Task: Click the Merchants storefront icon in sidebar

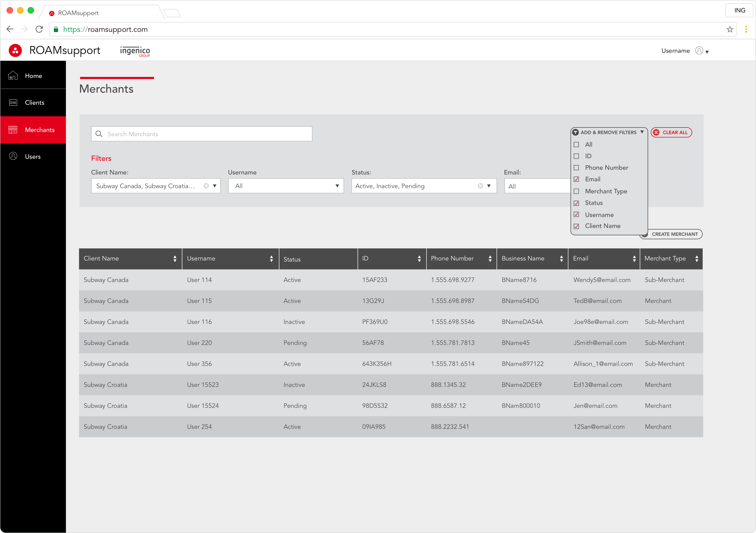Action: point(13,130)
